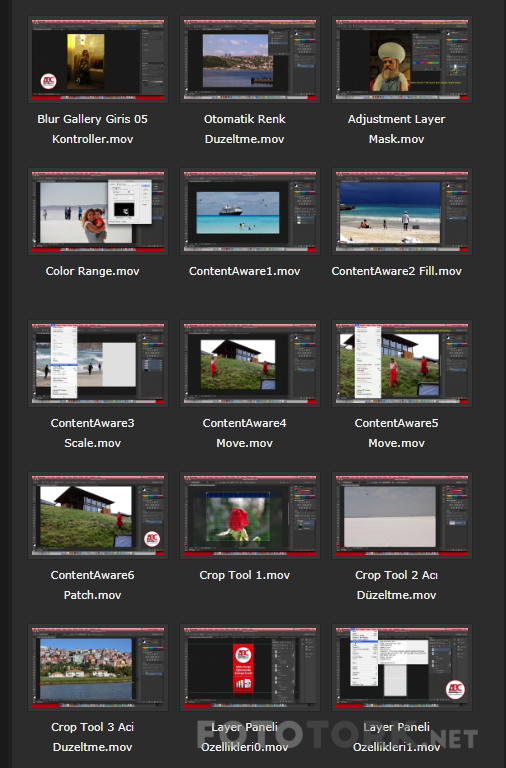Click the Crop Tool 1.mov file label
506x768 pixels.
244,575
